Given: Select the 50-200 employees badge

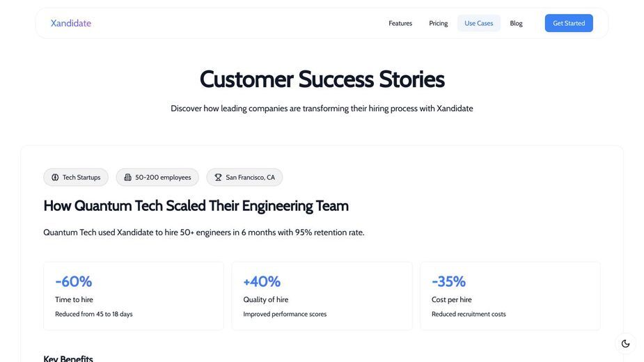Looking at the screenshot, I should click(x=157, y=177).
